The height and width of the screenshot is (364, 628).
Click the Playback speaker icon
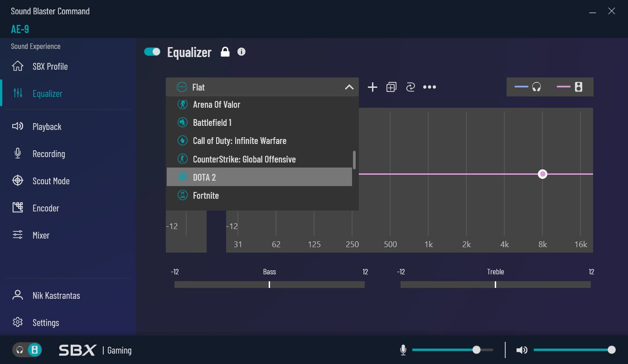tap(18, 126)
